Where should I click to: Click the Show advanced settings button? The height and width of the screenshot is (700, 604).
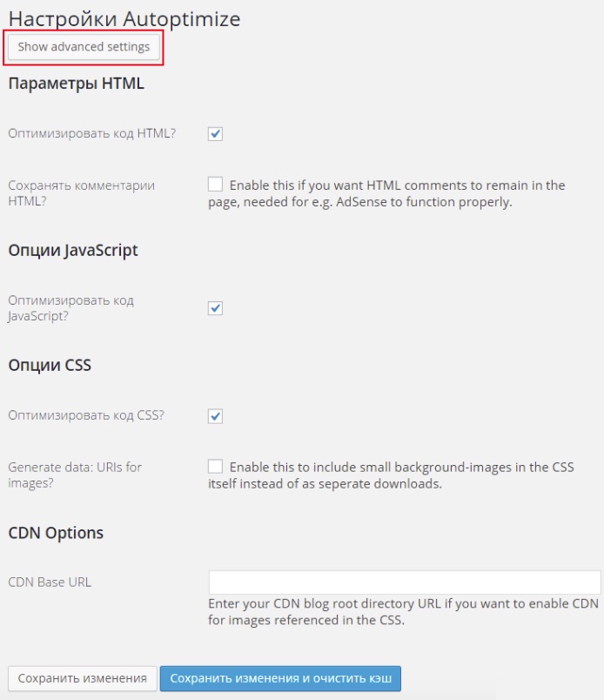coord(84,47)
